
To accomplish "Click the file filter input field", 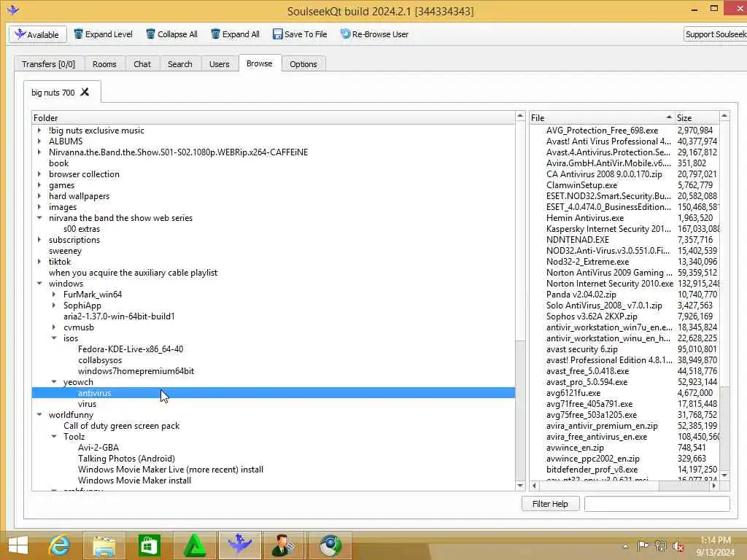I will pyautogui.click(x=657, y=504).
